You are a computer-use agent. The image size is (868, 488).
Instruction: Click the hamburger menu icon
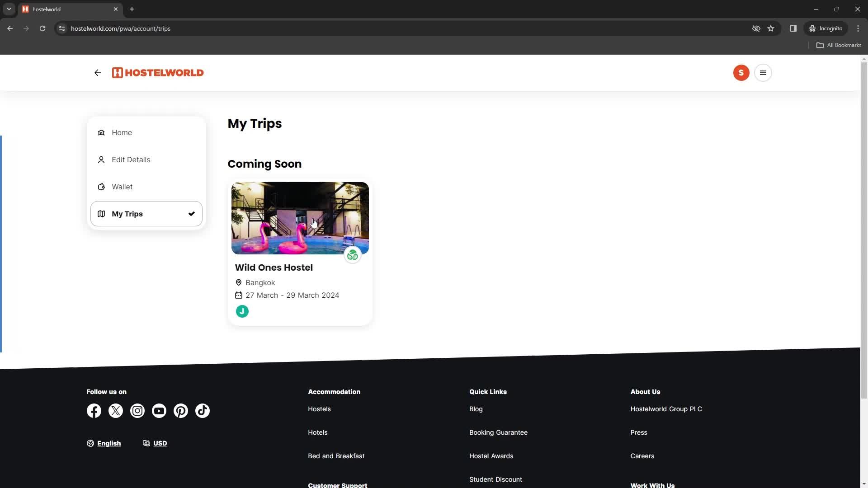click(764, 73)
